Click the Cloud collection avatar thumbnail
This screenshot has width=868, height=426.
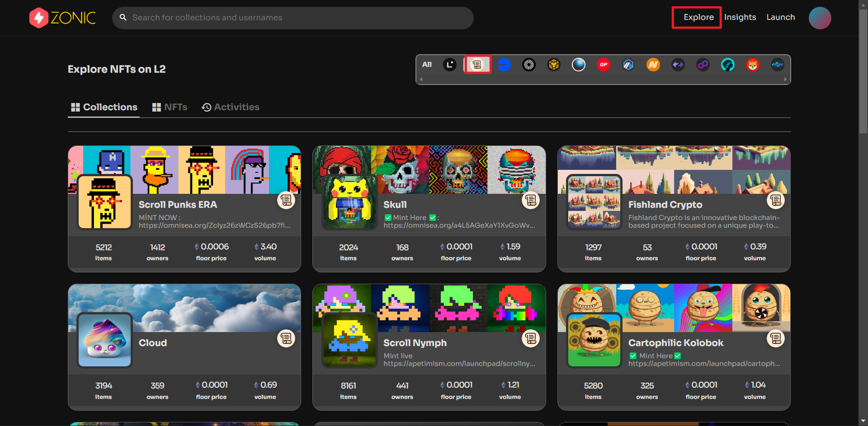point(105,340)
